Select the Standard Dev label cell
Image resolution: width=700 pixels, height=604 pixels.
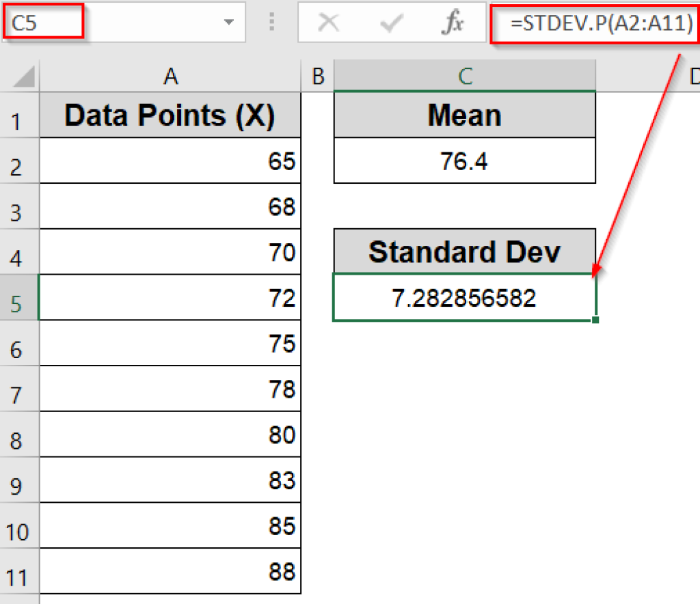click(464, 251)
